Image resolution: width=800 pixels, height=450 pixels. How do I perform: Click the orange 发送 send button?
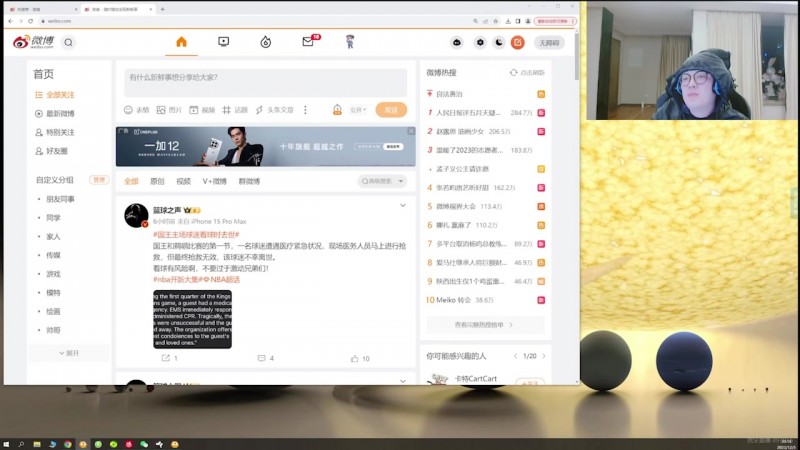(391, 110)
